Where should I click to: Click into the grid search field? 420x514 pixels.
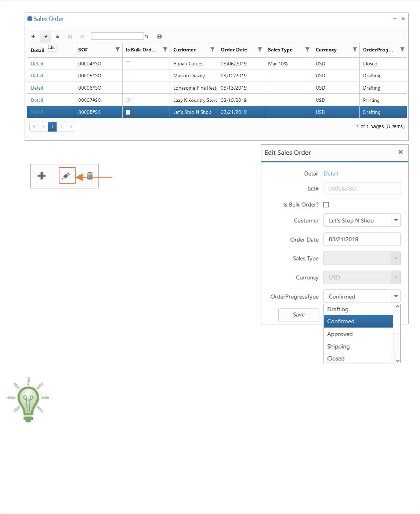click(117, 36)
